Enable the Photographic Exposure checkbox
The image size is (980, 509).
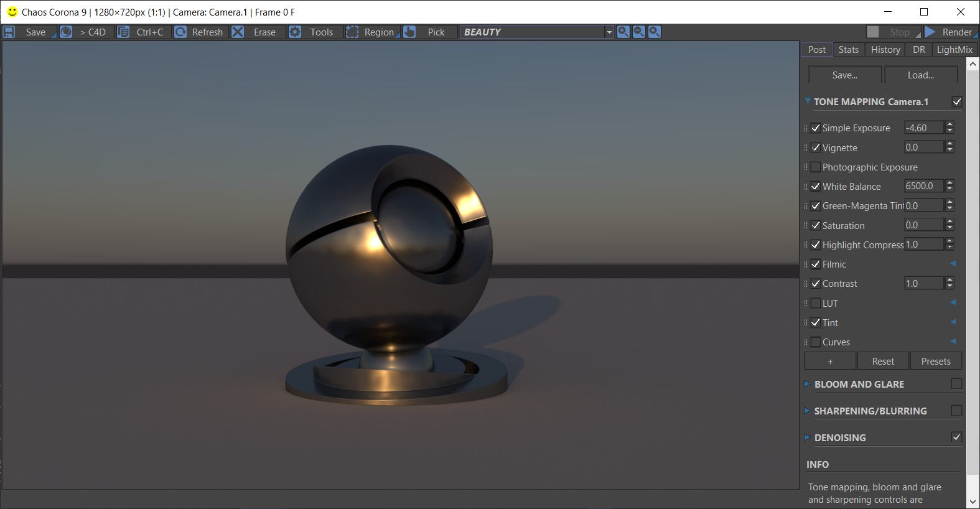pyautogui.click(x=816, y=167)
